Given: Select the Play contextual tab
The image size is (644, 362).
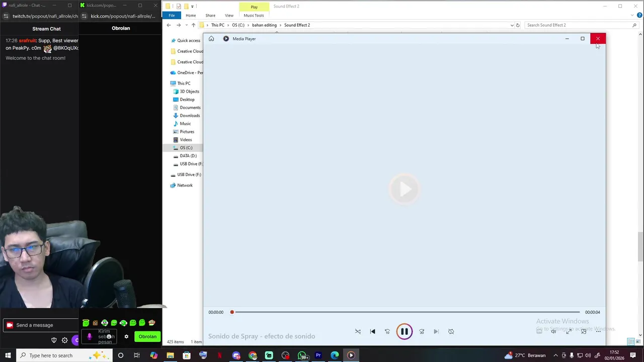Looking at the screenshot, I should pos(254,7).
